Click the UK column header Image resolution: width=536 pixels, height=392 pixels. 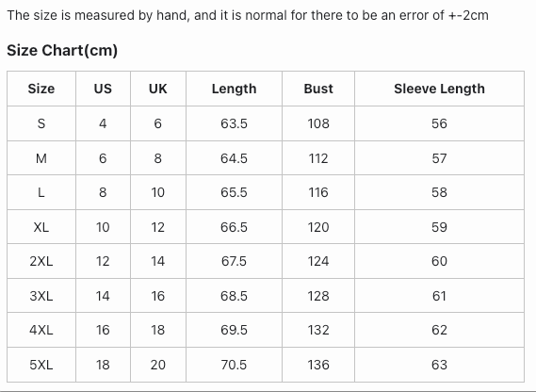[x=158, y=89]
